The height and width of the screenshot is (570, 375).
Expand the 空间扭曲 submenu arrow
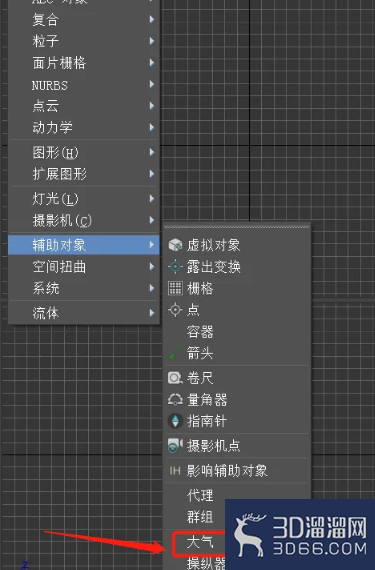[x=152, y=266]
